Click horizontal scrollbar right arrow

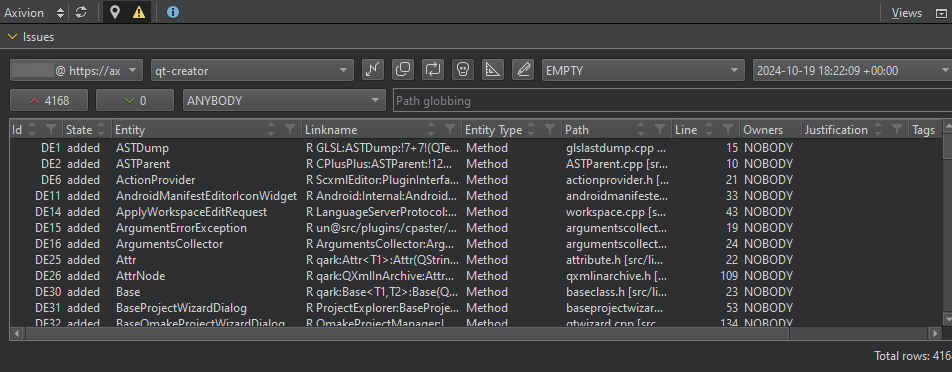point(935,334)
